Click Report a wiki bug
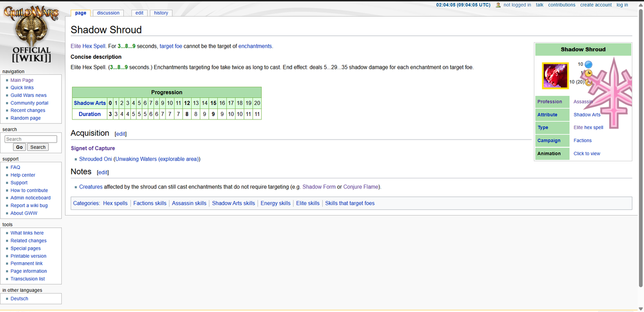644x312 pixels. (29, 205)
